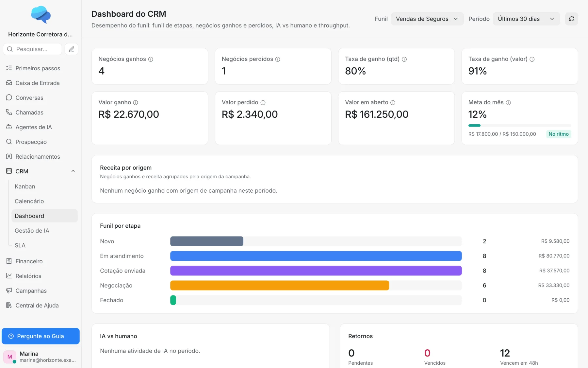Collapse the CRM section chevron
The image size is (588, 368).
pos(73,171)
